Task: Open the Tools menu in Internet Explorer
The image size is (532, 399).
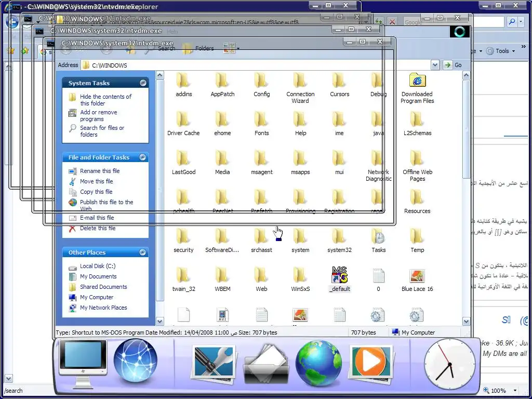Action: (x=501, y=51)
